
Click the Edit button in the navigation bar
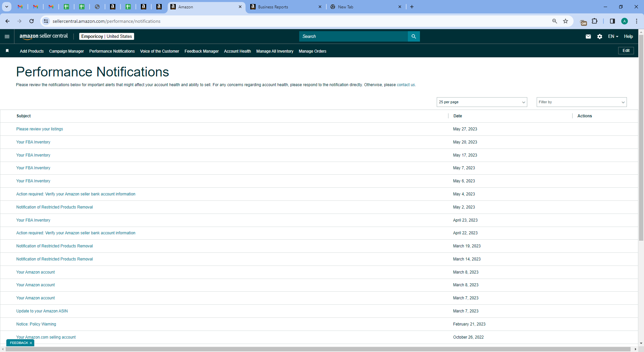(626, 51)
